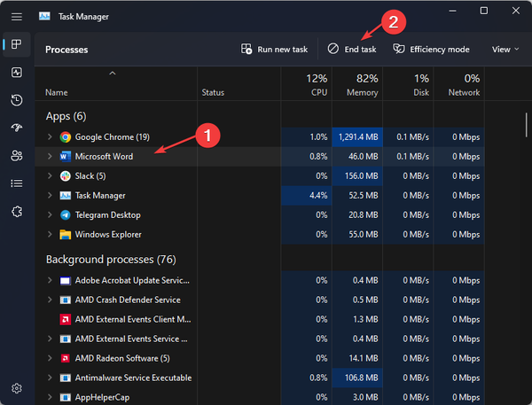Click Task Manager CPU value 4.4%
The image size is (532, 405).
pyautogui.click(x=318, y=195)
